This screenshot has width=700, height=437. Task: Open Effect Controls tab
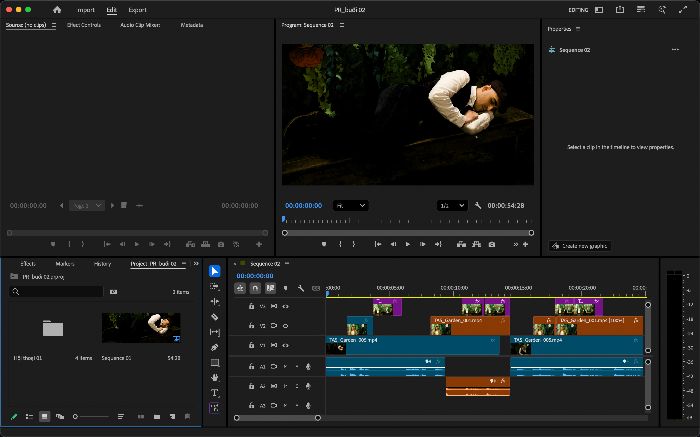pos(84,25)
